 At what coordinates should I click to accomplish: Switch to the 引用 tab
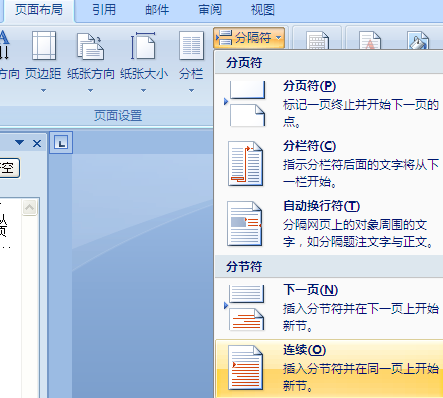tap(104, 10)
